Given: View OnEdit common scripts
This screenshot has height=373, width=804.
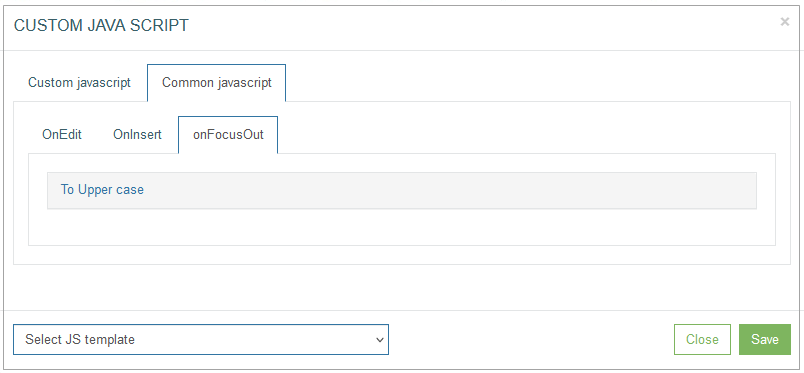Looking at the screenshot, I should point(62,135).
